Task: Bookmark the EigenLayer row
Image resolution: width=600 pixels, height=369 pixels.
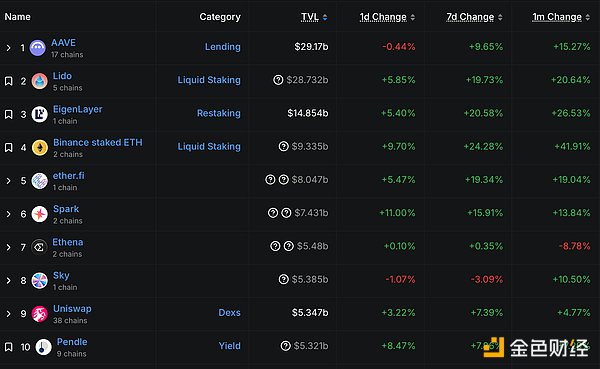Action: (x=8, y=114)
